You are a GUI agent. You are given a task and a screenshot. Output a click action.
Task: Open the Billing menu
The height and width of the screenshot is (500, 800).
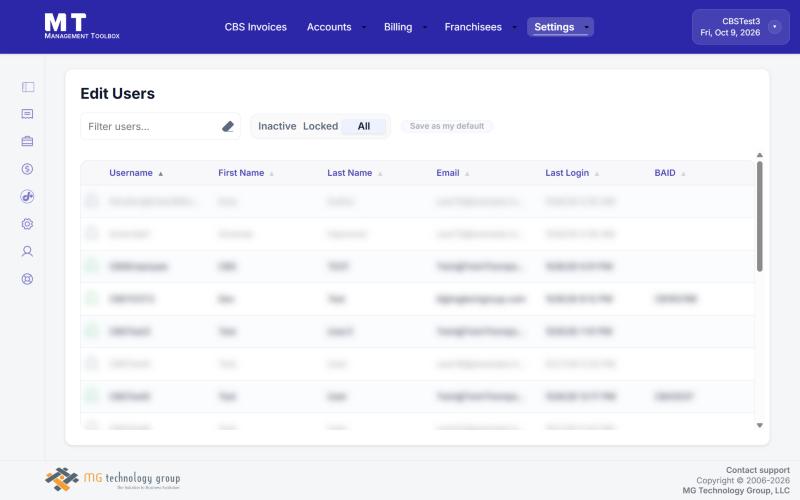point(398,27)
